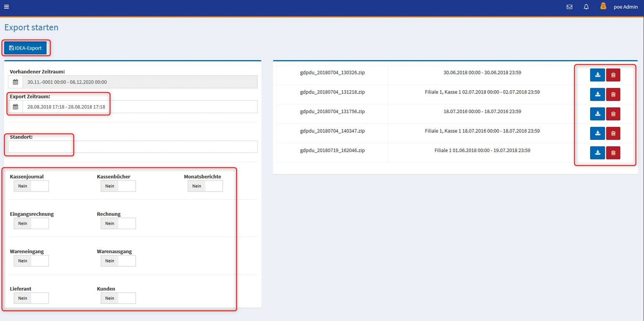Open the Standort selection field

(x=133, y=147)
